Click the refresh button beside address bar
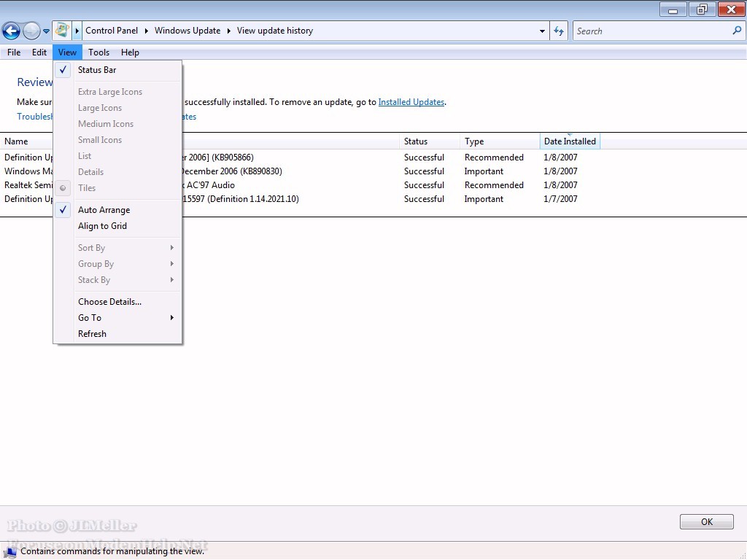Screen dimensions: 747x560 559,31
